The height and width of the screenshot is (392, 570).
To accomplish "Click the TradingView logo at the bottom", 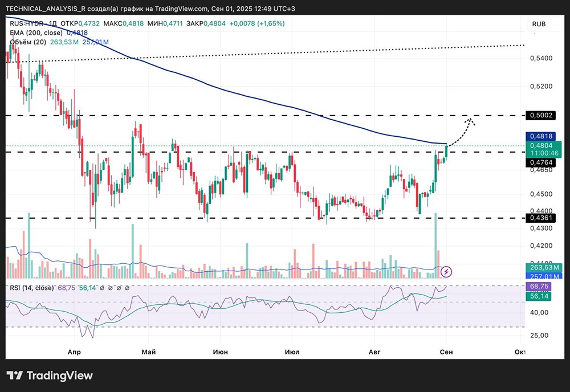I will [x=50, y=375].
